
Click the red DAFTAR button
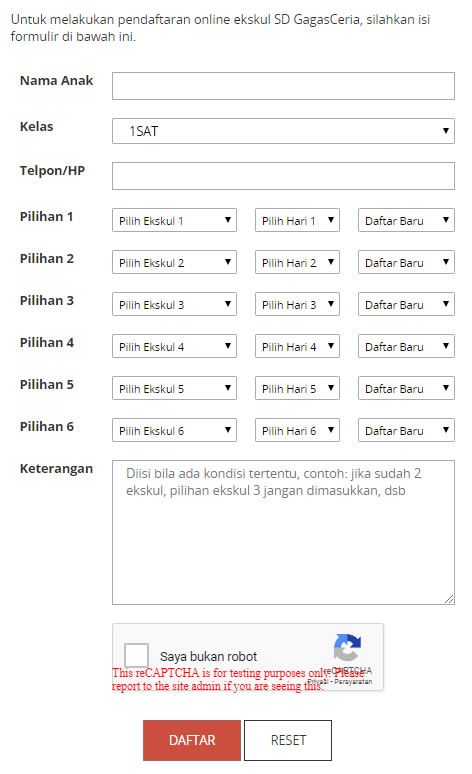(192, 740)
